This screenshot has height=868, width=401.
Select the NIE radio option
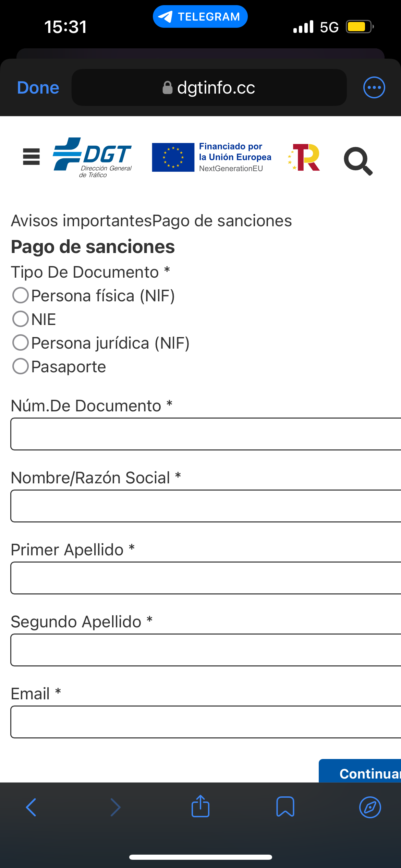click(20, 319)
